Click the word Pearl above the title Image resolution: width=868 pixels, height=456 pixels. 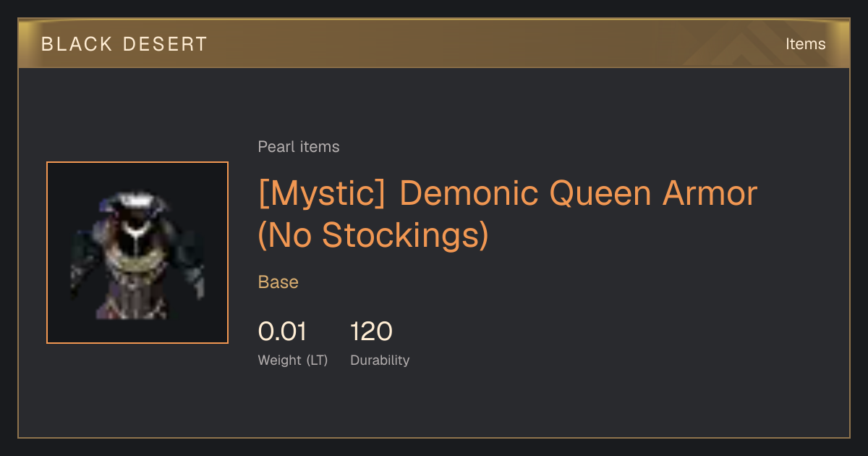click(274, 147)
